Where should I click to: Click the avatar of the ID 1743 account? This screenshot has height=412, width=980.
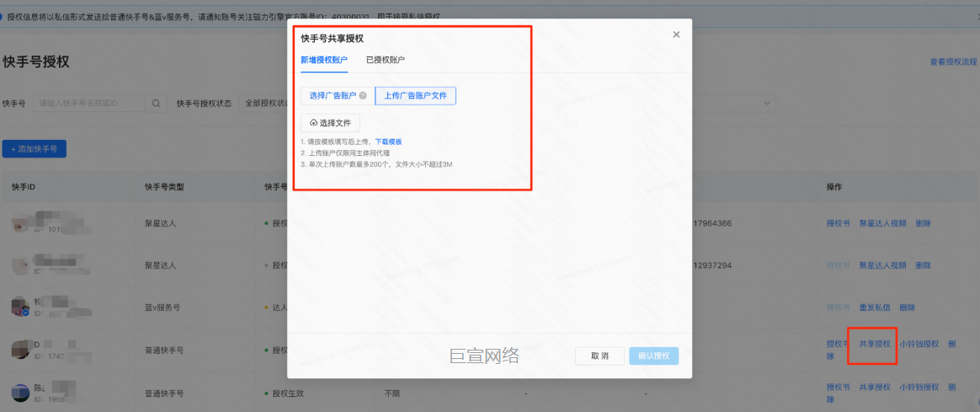20,350
